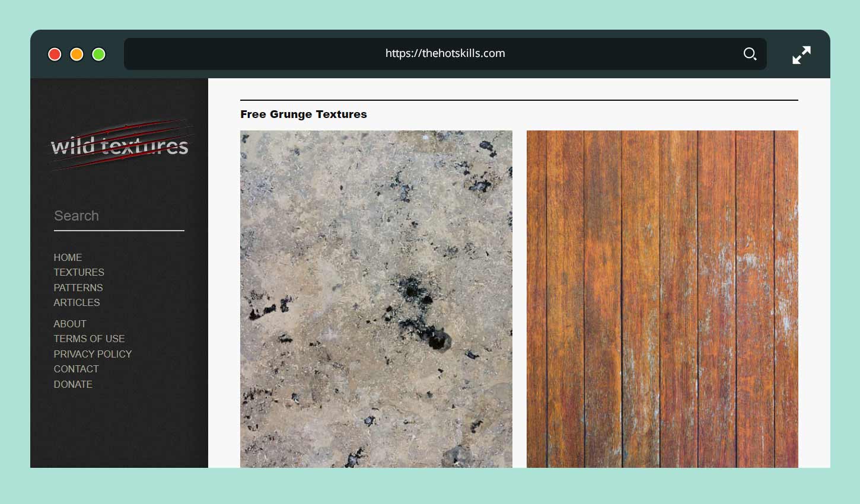The width and height of the screenshot is (860, 504).
Task: Click the Free Grunge Textures heading
Action: [303, 114]
